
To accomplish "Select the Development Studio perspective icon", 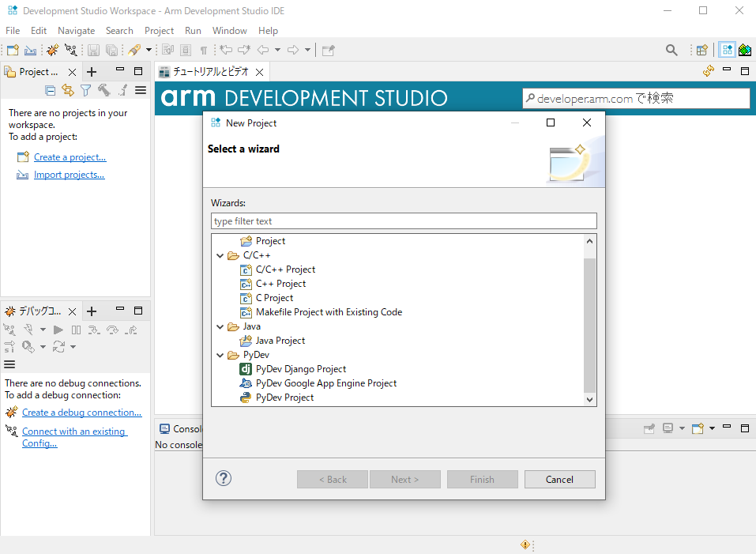I will coord(727,50).
